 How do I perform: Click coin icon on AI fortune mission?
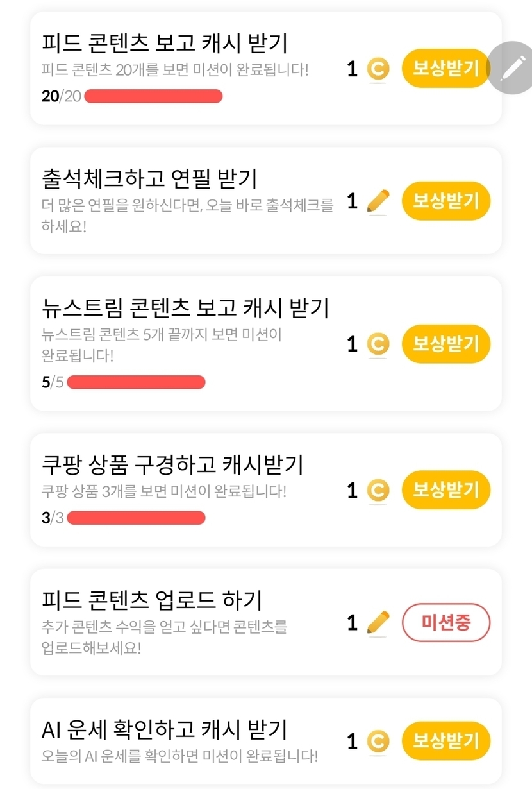[x=378, y=742]
